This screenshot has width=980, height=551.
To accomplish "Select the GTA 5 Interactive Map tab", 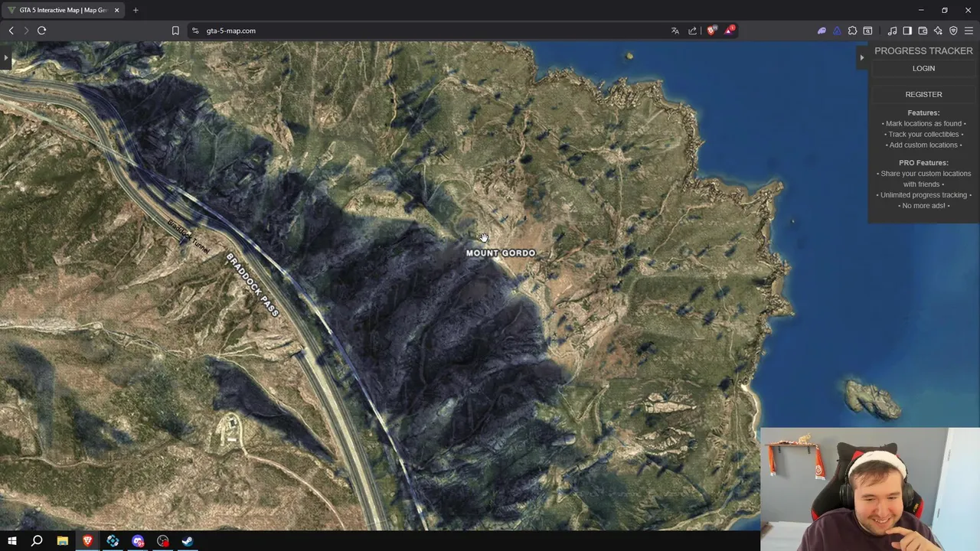I will pos(61,10).
